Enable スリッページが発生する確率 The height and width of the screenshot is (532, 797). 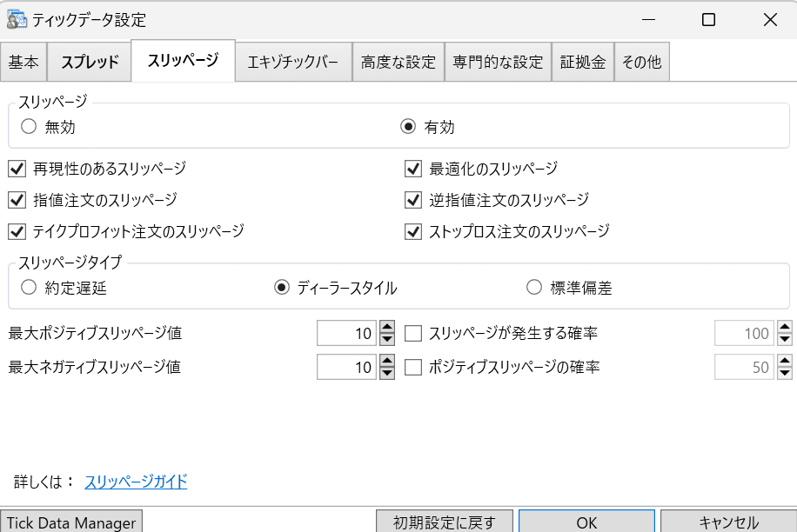pyautogui.click(x=412, y=333)
